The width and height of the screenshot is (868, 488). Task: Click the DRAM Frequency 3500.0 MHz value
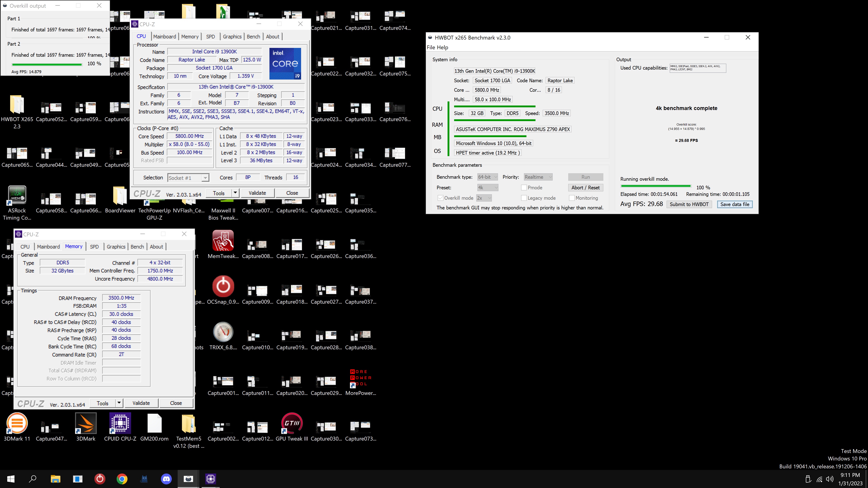click(x=121, y=298)
